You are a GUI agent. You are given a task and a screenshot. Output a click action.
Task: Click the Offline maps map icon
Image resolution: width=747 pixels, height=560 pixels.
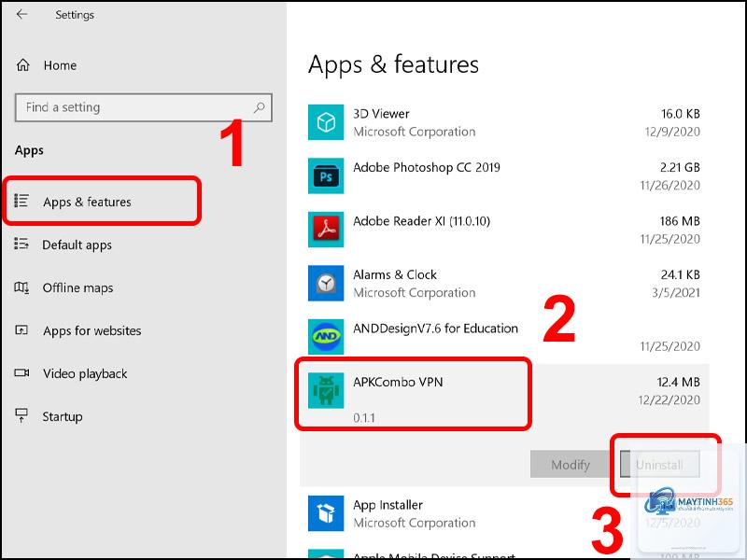pyautogui.click(x=21, y=287)
